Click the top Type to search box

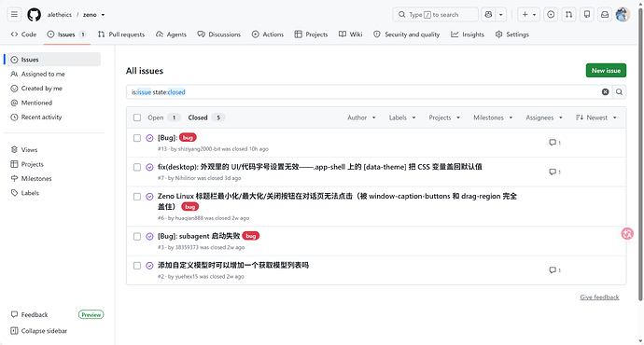click(x=435, y=14)
